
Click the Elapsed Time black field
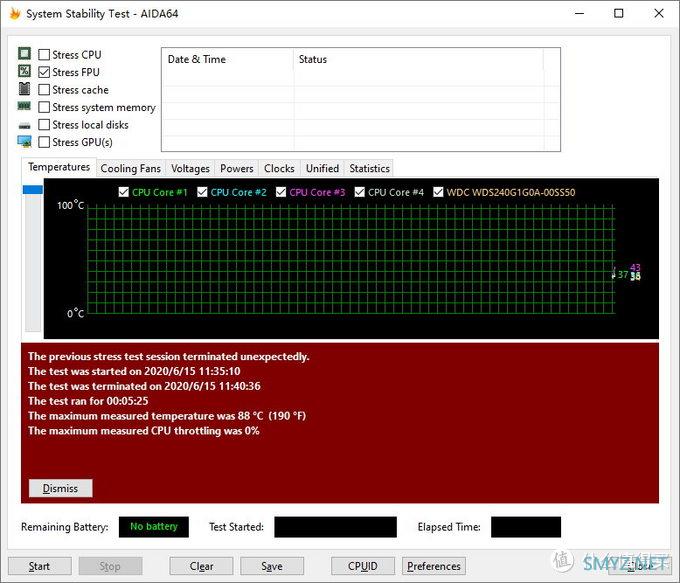click(526, 527)
